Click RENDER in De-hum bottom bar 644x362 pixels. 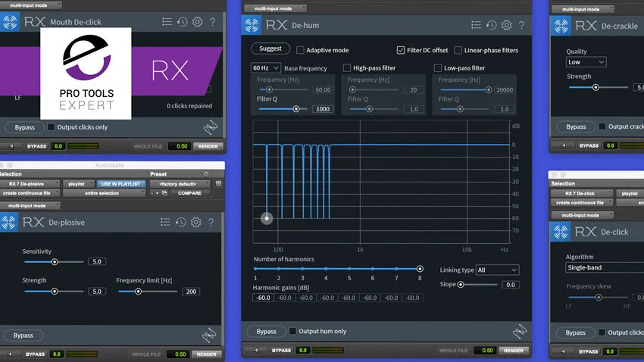[514, 351]
